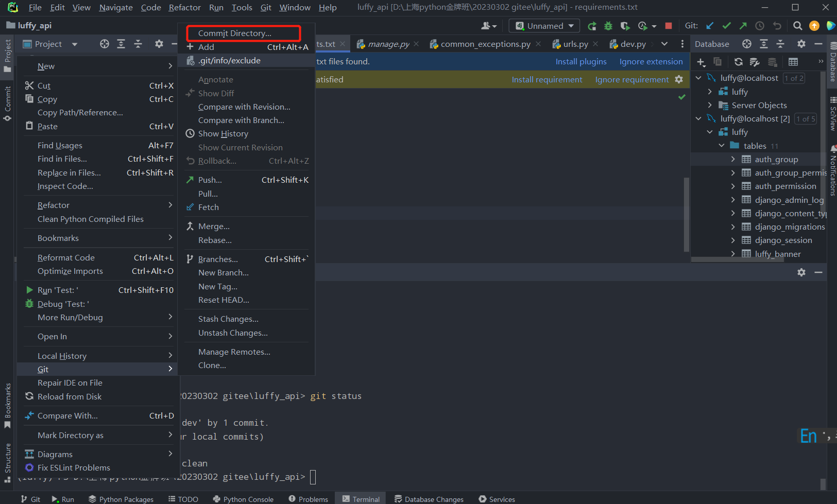Click the terminal command input cursor
Screen dimensions: 837x504
tap(313, 477)
